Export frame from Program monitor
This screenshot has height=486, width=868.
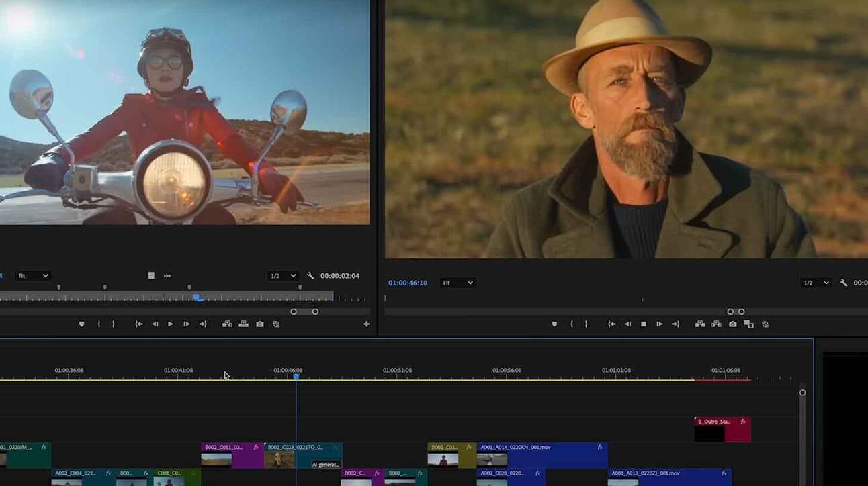(733, 324)
